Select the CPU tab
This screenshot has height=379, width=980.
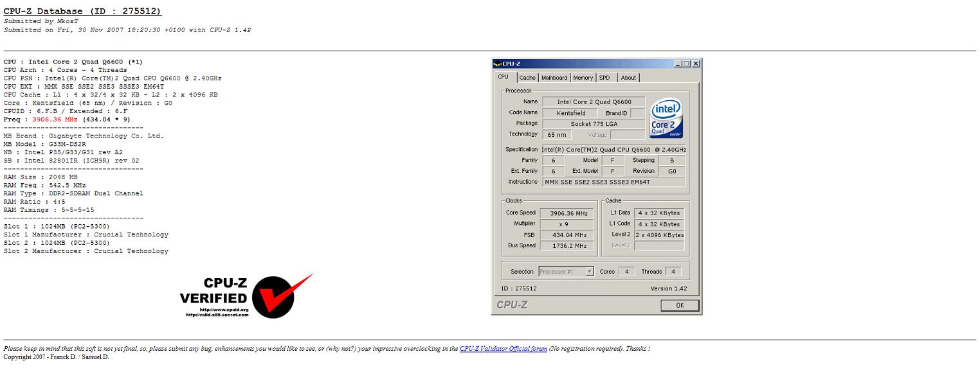(504, 77)
